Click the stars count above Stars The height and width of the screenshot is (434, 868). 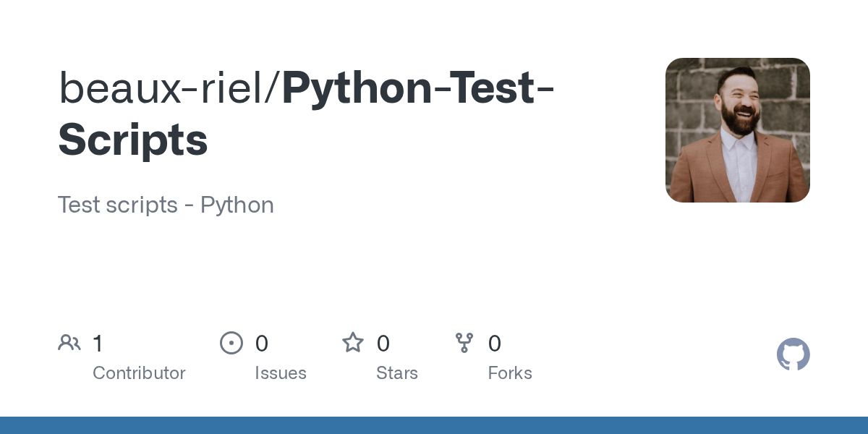click(383, 344)
